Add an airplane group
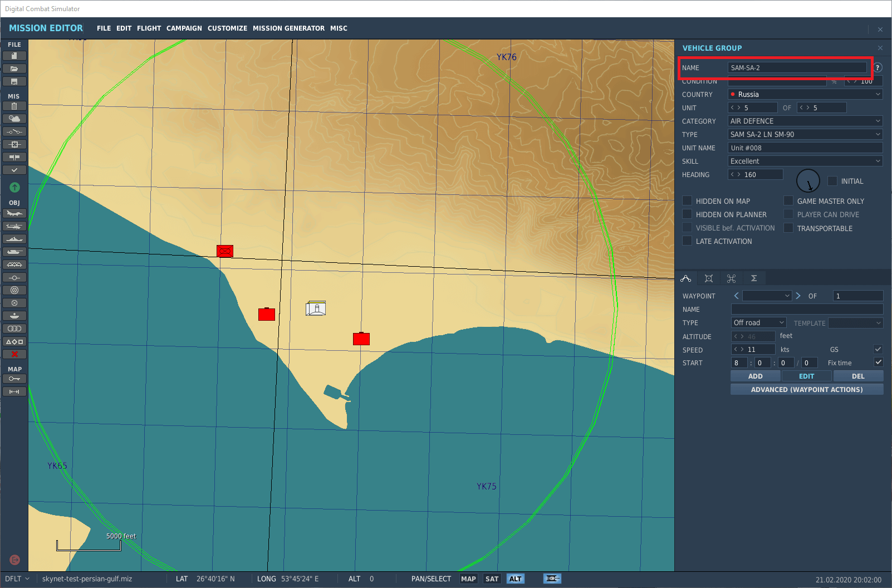The width and height of the screenshot is (892, 588). [x=14, y=213]
